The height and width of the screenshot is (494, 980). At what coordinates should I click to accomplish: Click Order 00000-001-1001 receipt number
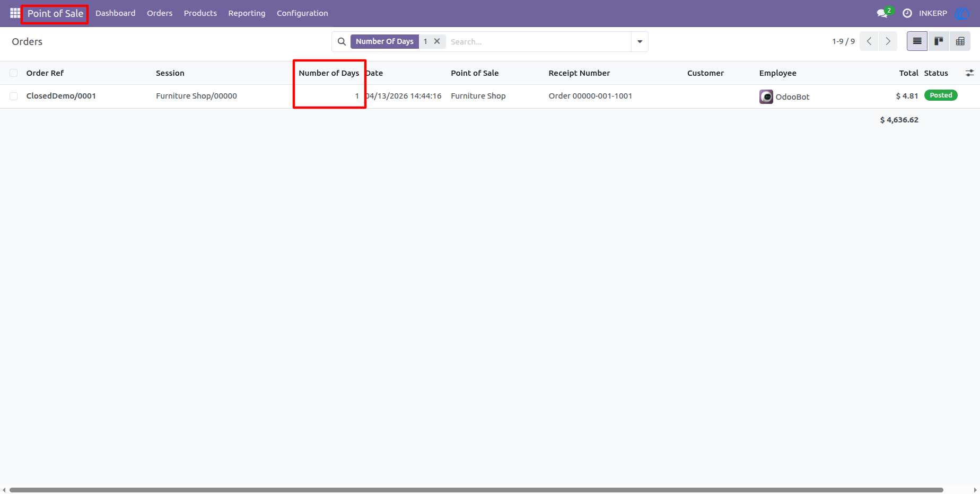point(590,96)
